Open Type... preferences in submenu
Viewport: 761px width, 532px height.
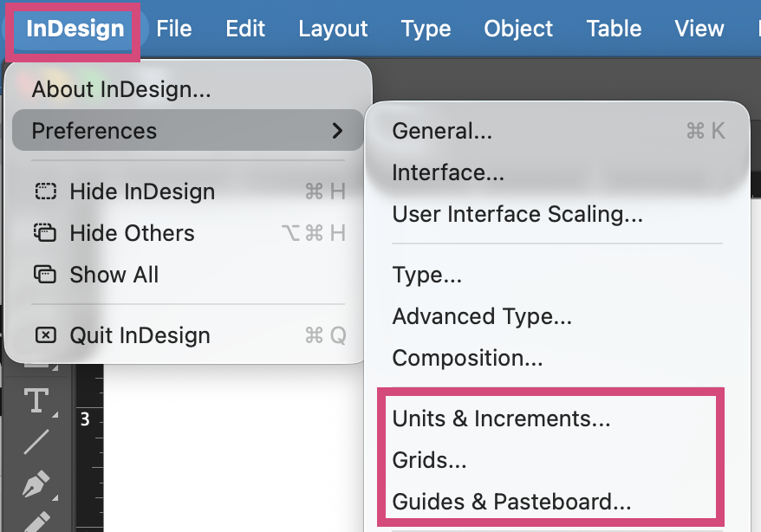pyautogui.click(x=557, y=275)
